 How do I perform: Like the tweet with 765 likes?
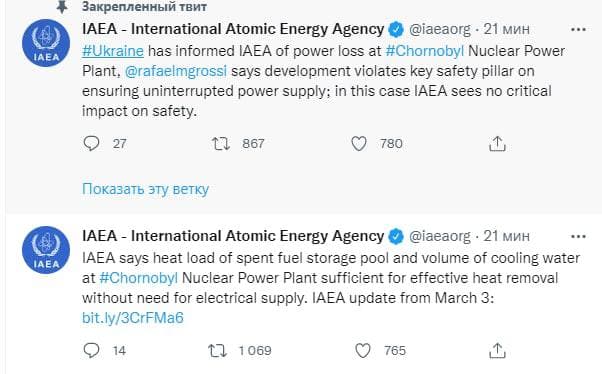point(363,351)
